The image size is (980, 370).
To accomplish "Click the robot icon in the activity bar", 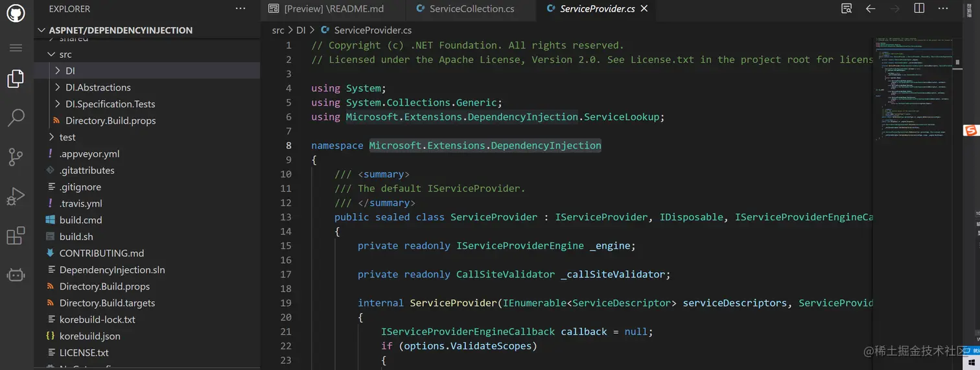I will pyautogui.click(x=16, y=275).
